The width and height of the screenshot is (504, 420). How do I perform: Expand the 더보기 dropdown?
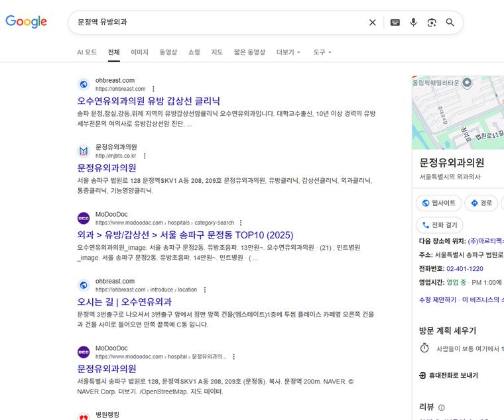pos(288,52)
